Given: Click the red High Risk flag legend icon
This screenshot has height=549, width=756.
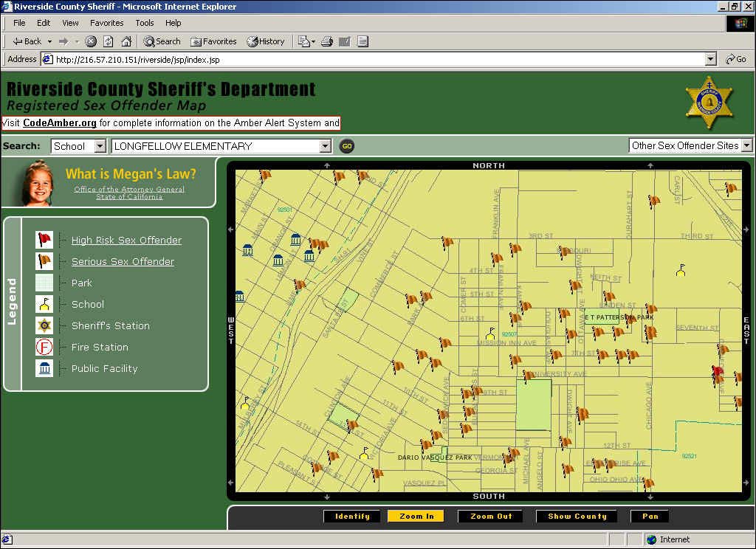Looking at the screenshot, I should coord(44,240).
